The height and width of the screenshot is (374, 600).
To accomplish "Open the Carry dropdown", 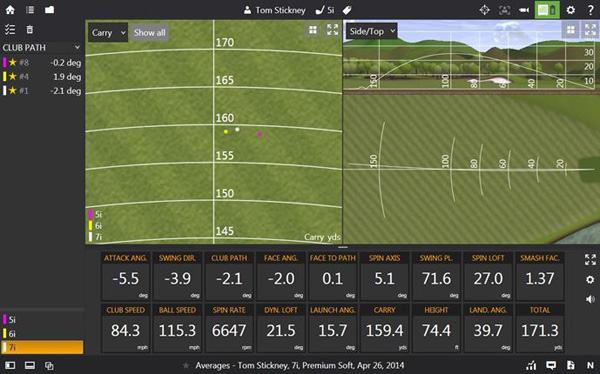I will tap(108, 33).
